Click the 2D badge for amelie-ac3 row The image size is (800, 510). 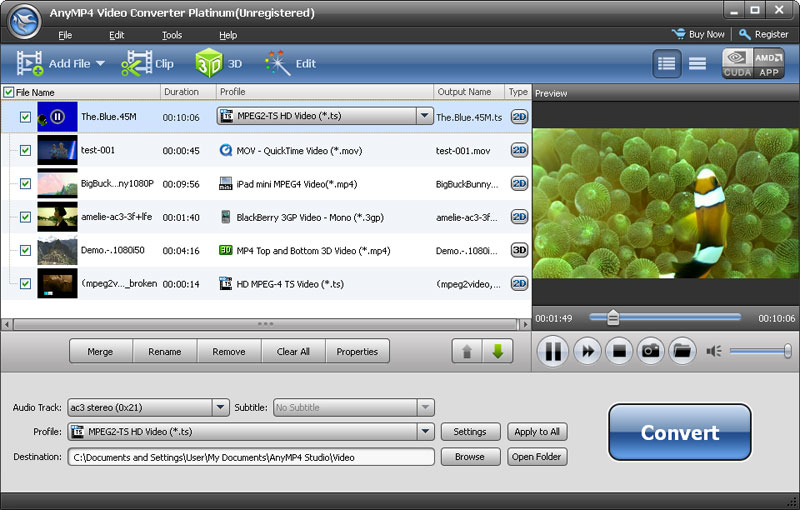point(519,217)
